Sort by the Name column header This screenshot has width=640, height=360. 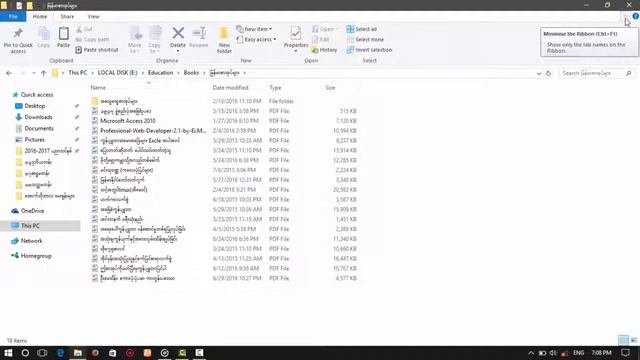(x=98, y=88)
